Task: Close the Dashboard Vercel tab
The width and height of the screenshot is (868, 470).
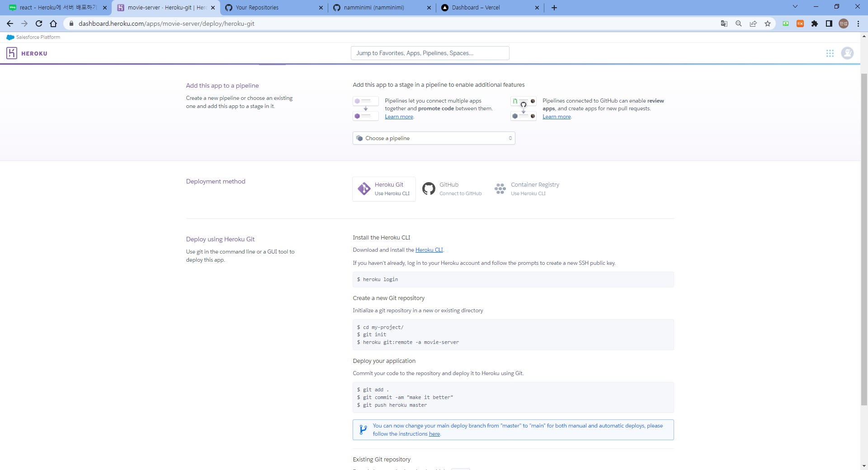Action: [537, 8]
